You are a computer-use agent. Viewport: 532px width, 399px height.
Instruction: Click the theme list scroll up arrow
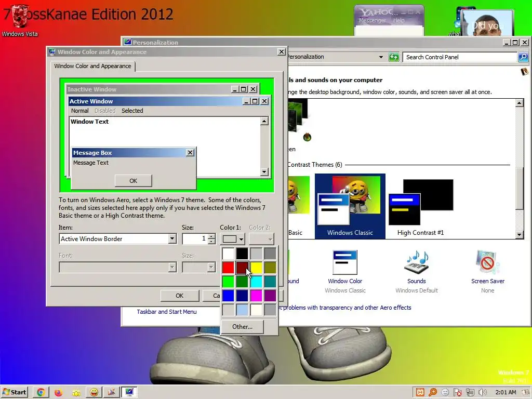coord(519,103)
